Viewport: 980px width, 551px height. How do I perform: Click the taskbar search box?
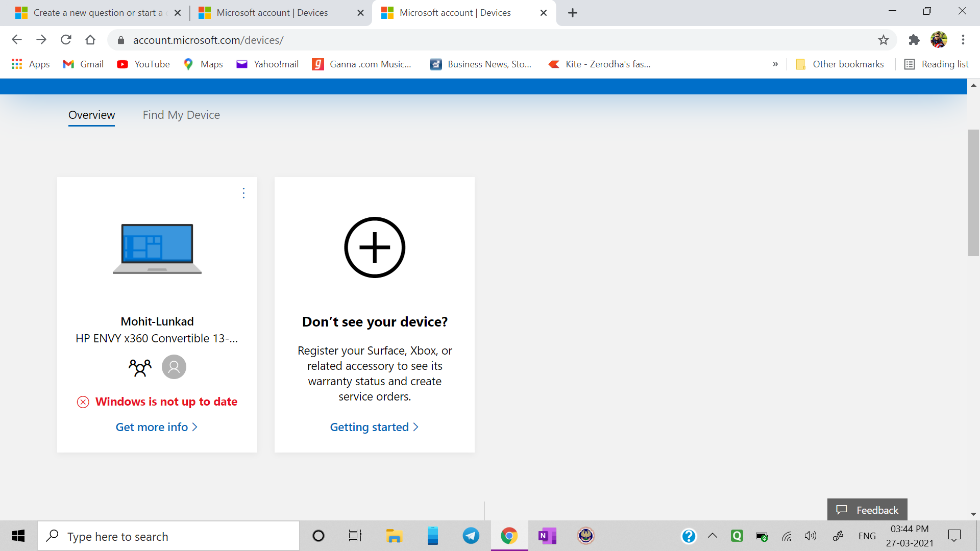(168, 536)
